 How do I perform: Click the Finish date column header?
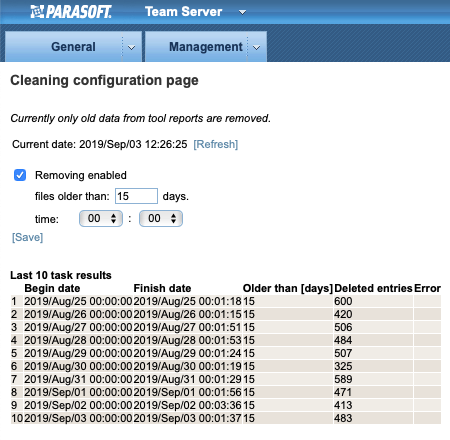[x=162, y=288]
